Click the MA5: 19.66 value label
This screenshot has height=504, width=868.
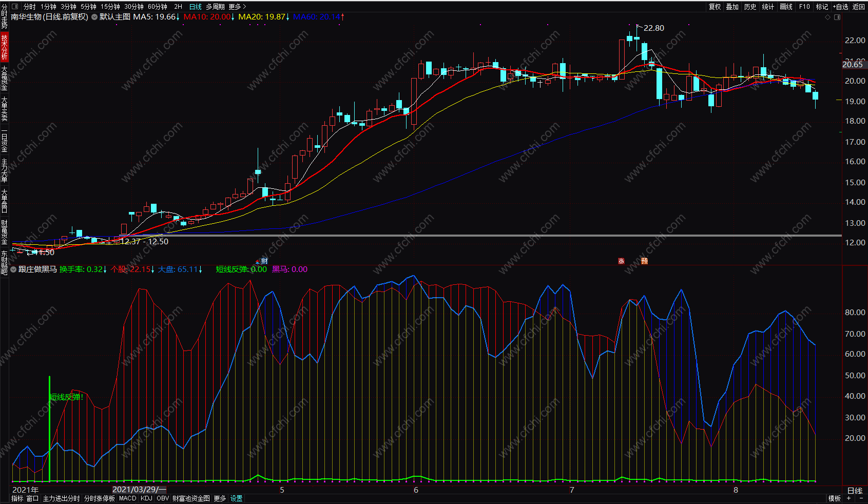click(x=156, y=17)
